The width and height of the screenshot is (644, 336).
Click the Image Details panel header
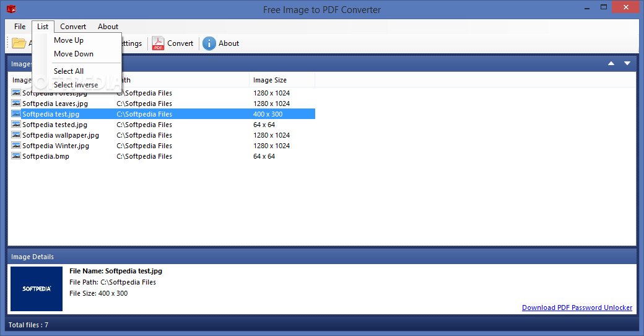(322, 257)
